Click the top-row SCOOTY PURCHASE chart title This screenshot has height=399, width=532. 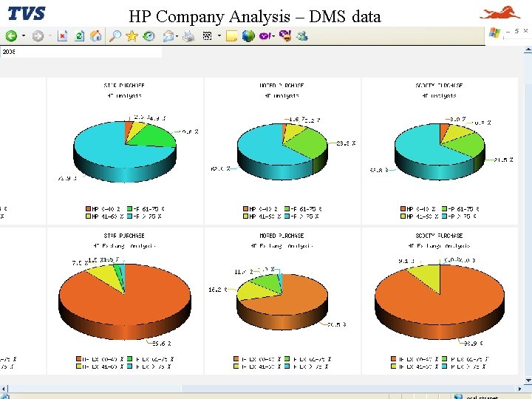(x=439, y=86)
